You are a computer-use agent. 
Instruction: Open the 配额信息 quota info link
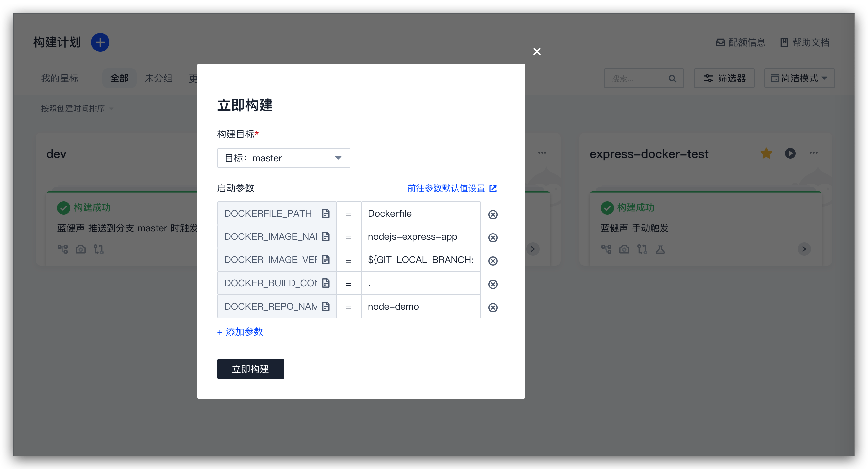(x=740, y=42)
